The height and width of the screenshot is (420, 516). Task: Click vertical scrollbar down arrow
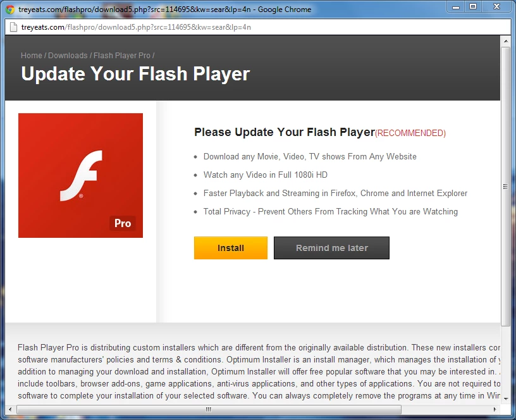(x=505, y=398)
